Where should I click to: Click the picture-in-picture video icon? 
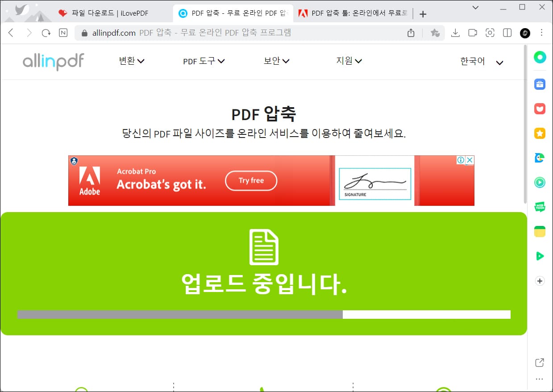[473, 33]
